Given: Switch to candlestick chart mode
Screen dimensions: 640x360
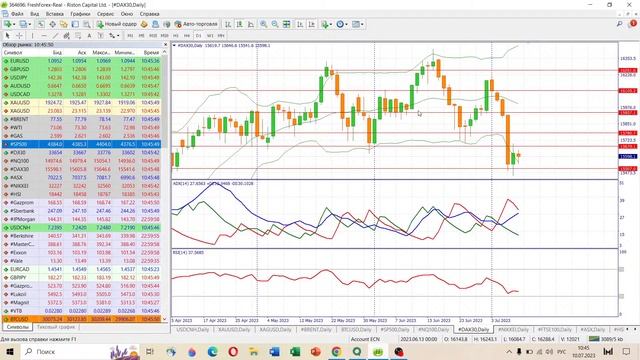Looking at the screenshot, I should (239, 24).
